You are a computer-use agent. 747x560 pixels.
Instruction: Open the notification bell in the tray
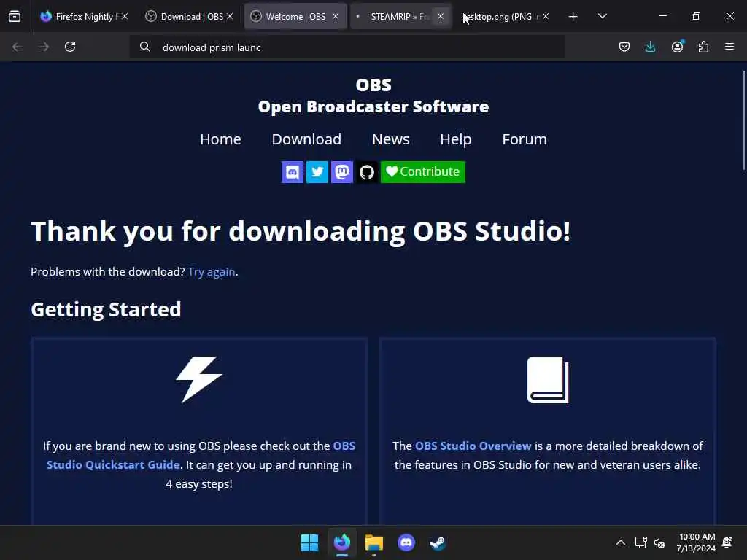pos(727,542)
